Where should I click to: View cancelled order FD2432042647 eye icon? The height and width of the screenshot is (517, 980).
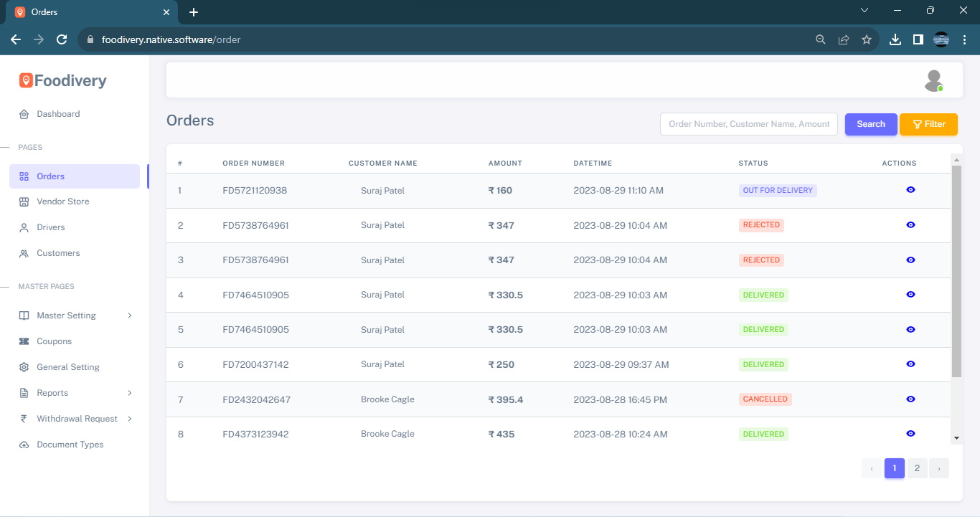910,399
